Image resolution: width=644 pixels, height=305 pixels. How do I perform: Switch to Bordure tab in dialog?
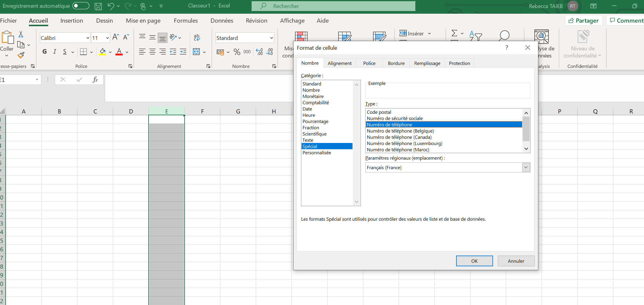pyautogui.click(x=396, y=63)
